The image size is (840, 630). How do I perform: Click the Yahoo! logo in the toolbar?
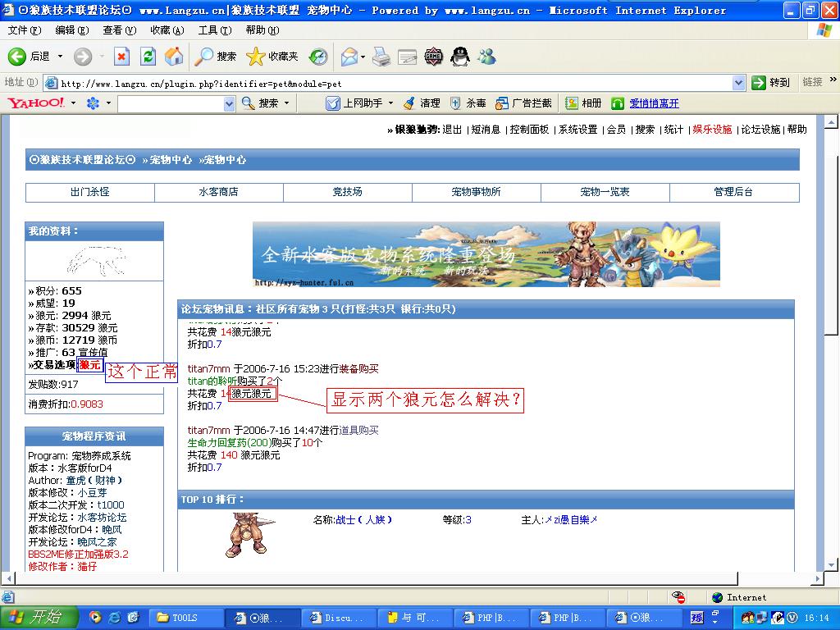[36, 103]
